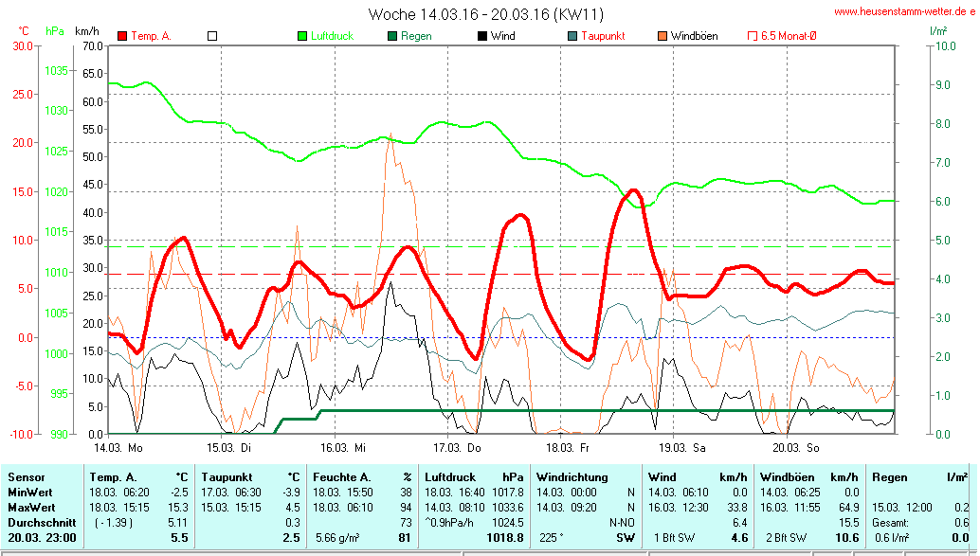Click the black Wind legend swatch

tap(482, 36)
